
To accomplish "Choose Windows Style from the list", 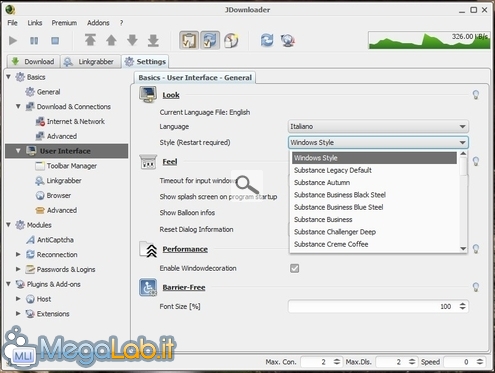I will click(374, 158).
